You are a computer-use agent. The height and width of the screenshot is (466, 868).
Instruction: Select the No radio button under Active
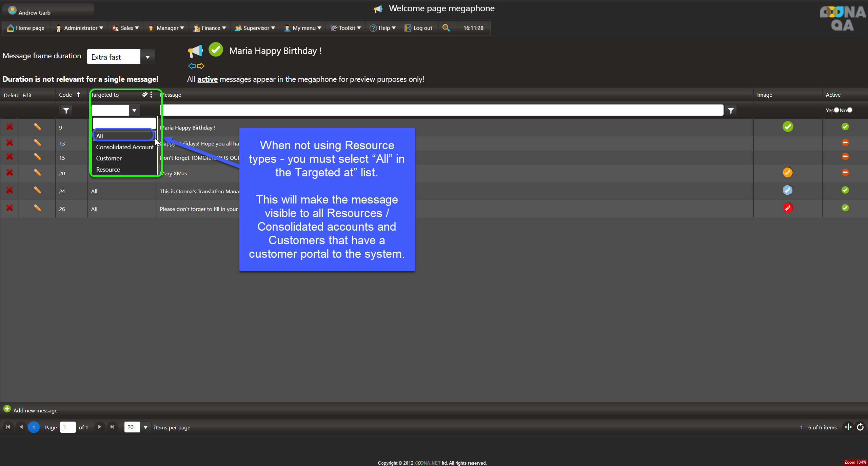point(850,110)
